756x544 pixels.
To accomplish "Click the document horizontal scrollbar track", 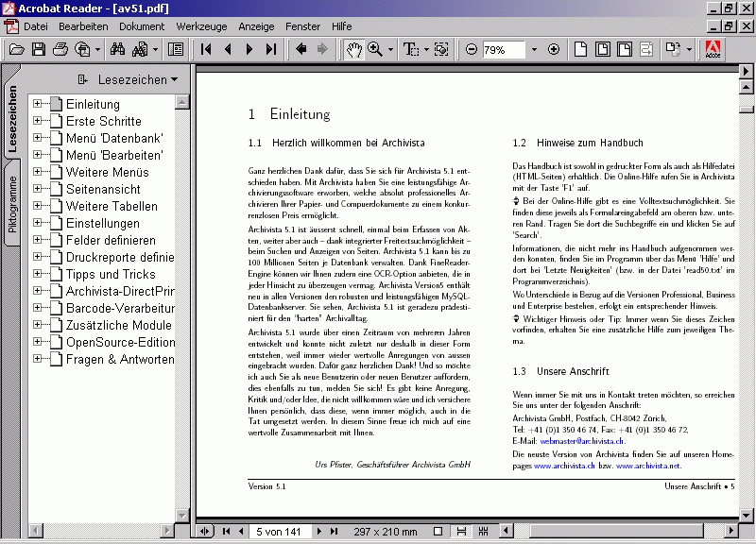I will [617, 531].
